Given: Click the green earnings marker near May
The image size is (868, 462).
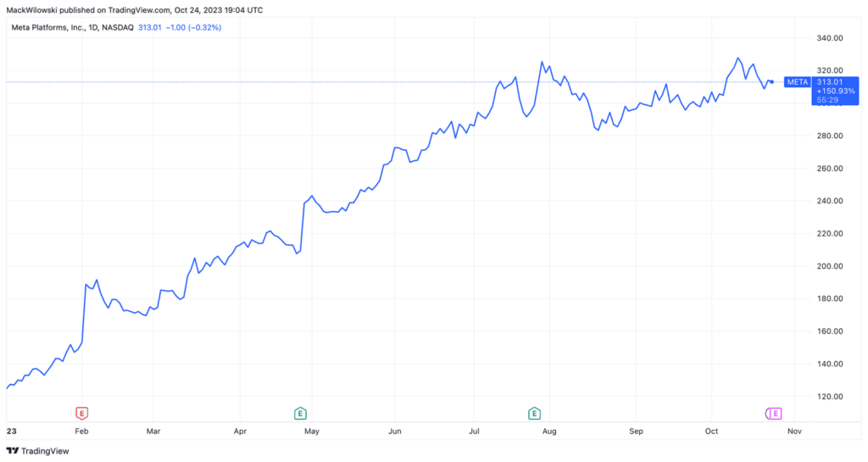Looking at the screenshot, I should 300,413.
